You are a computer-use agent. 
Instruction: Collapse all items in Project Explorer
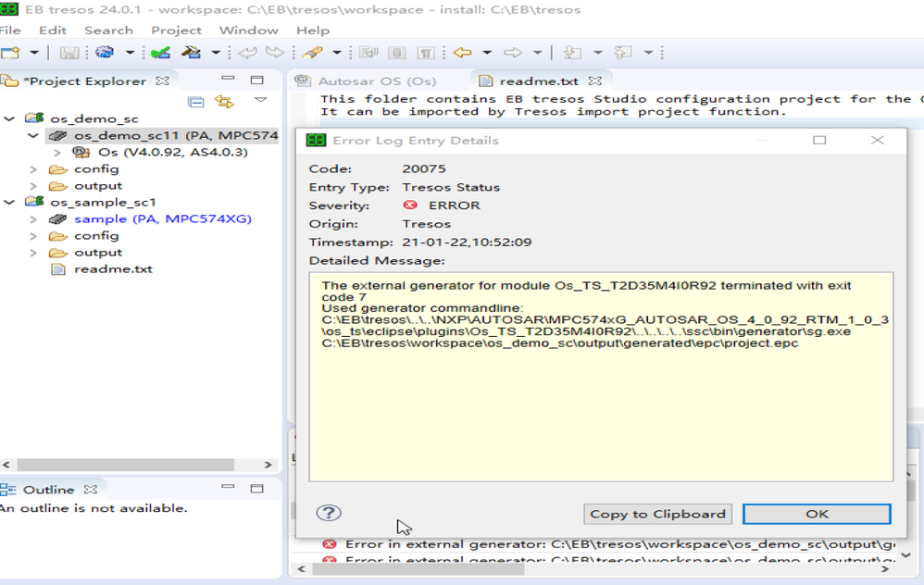point(196,102)
